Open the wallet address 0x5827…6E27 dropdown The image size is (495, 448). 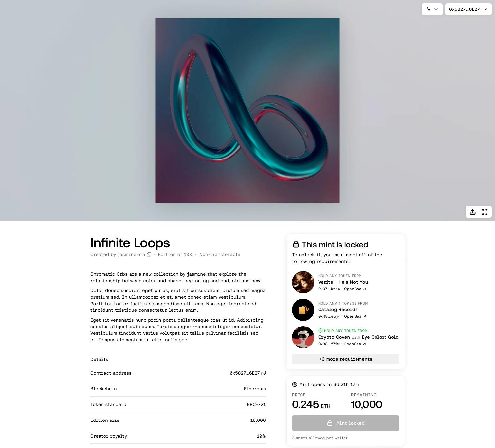tap(468, 9)
